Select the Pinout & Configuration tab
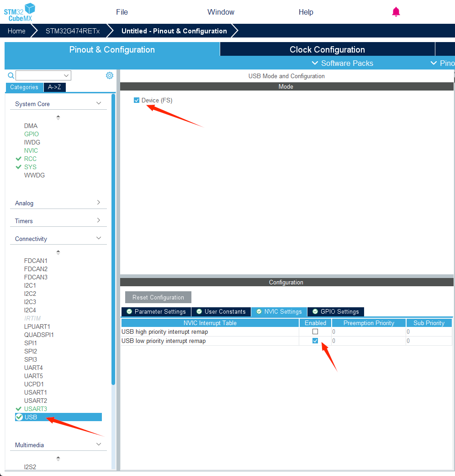The height and width of the screenshot is (476, 455). point(112,49)
